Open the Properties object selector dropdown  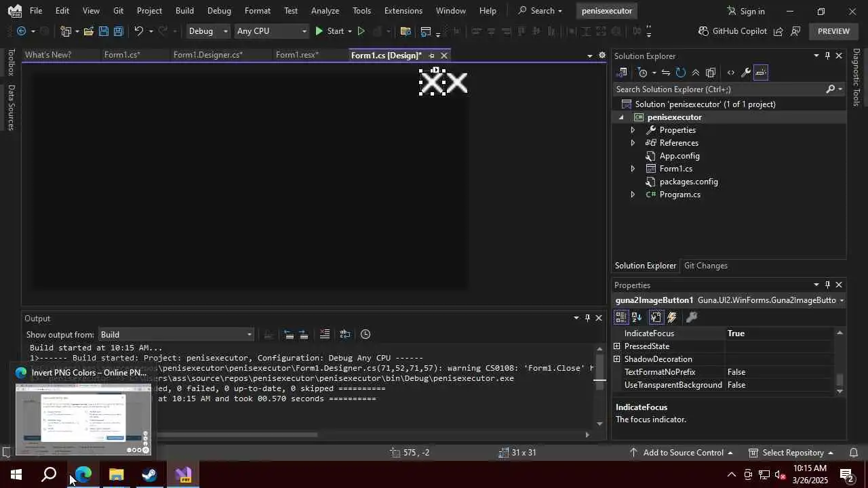pos(842,300)
